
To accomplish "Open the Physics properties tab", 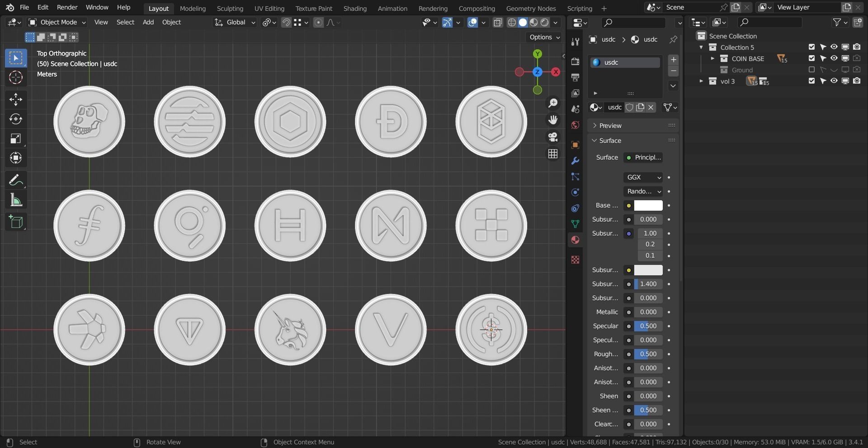I will [575, 192].
